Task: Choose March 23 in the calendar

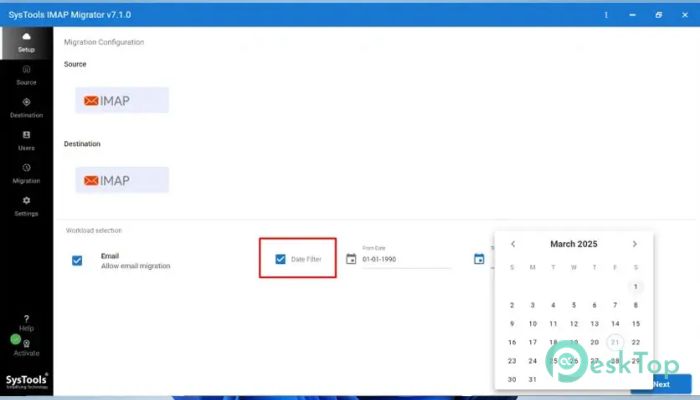Action: point(512,361)
